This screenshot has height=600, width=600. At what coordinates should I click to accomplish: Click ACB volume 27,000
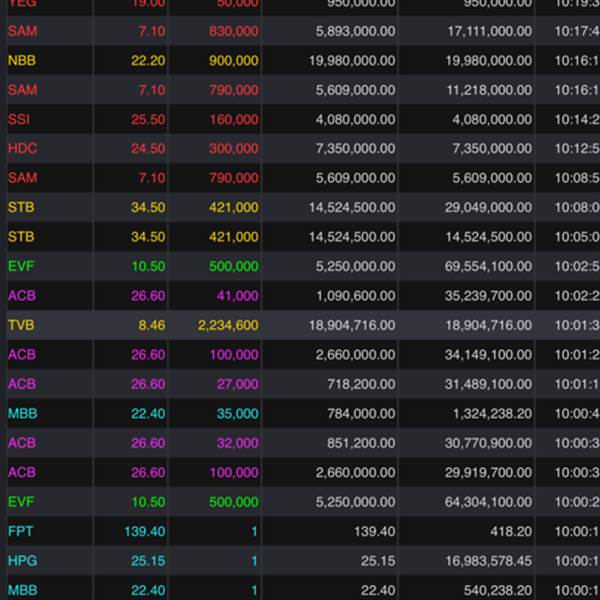(x=238, y=384)
